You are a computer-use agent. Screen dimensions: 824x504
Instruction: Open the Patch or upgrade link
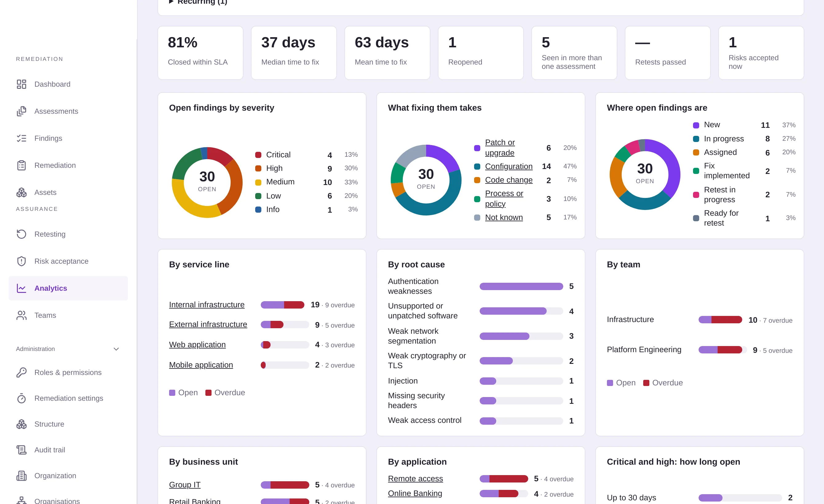500,148
